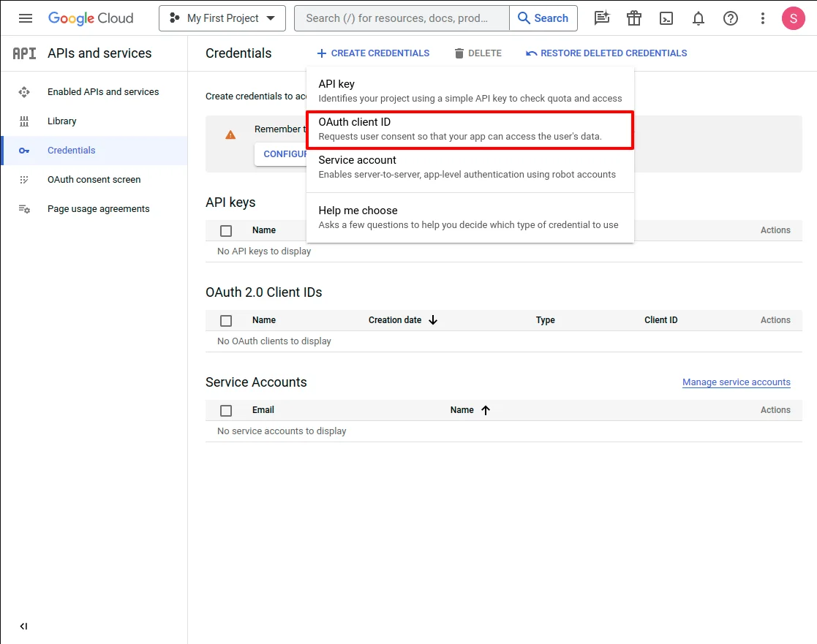Click the orange warning triangle icon
Viewport: 817px width, 644px height.
click(230, 135)
